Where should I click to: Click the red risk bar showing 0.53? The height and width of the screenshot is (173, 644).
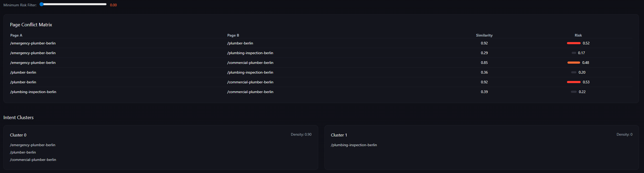pyautogui.click(x=574, y=82)
